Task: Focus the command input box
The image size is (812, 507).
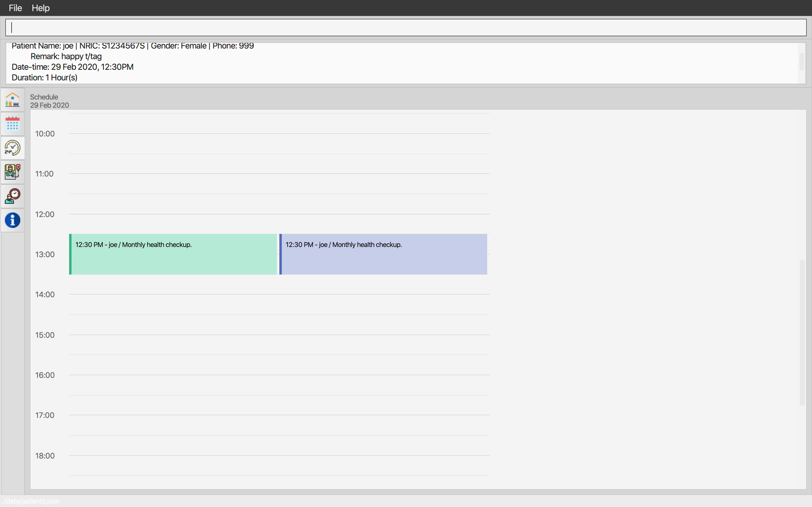Action: point(405,28)
